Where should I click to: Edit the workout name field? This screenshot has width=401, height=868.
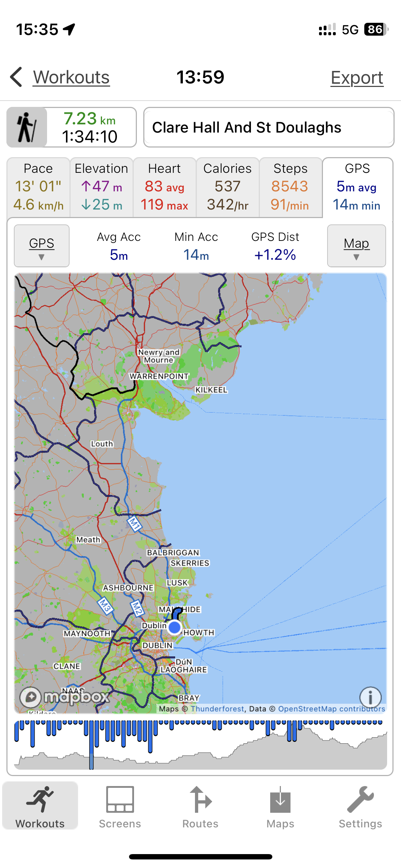(x=269, y=128)
